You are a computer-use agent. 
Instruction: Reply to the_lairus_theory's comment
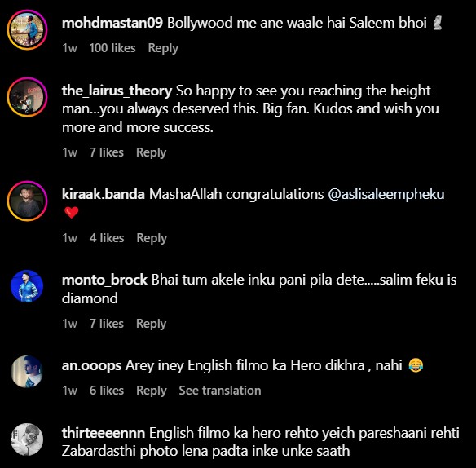point(151,152)
